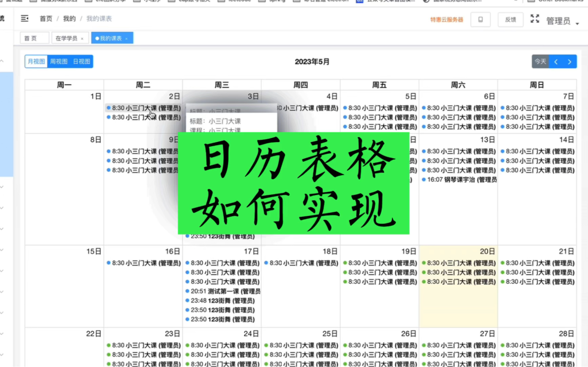Image resolution: width=588 pixels, height=367 pixels.
Task: Open the only 8:30 event on 18日
Action: [301, 263]
